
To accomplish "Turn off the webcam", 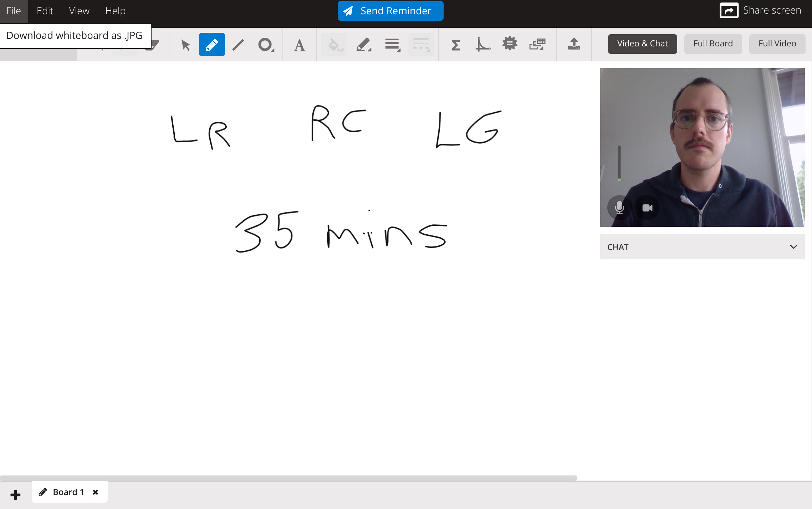I will click(647, 208).
